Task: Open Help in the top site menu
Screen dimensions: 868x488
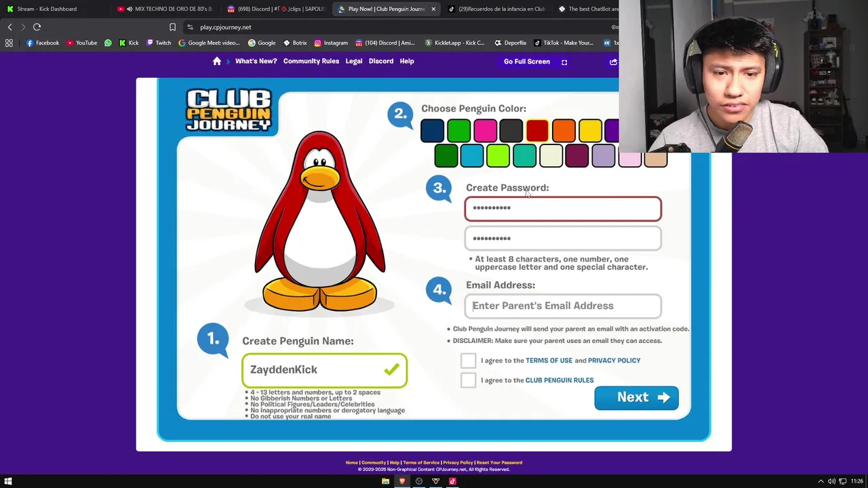Action: (407, 61)
